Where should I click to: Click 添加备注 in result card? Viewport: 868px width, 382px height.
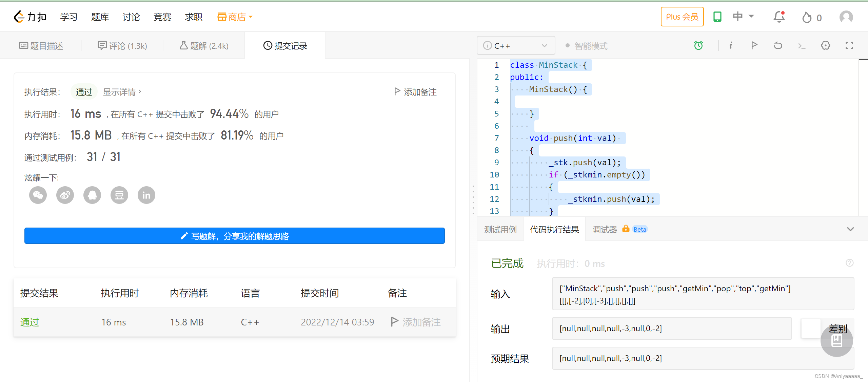[415, 92]
